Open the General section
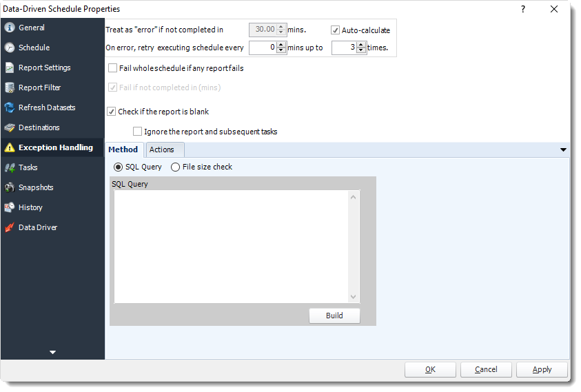The image size is (581, 392). [x=32, y=28]
